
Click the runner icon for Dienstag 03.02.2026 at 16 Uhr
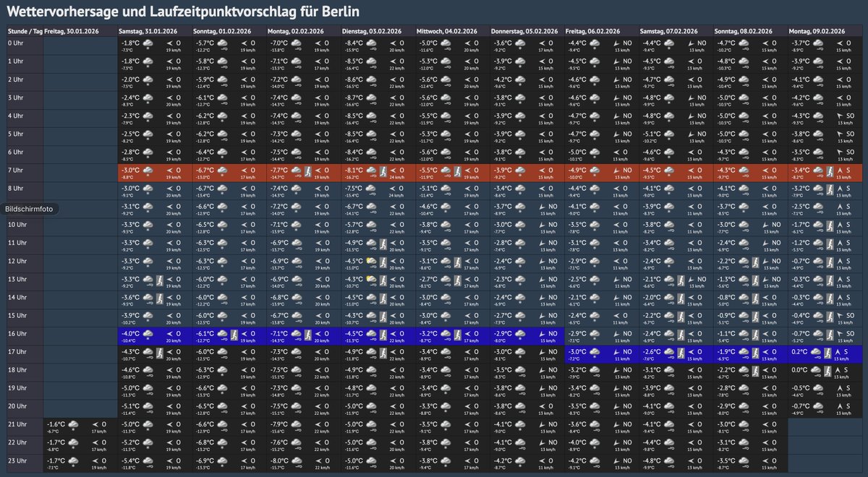(x=383, y=335)
